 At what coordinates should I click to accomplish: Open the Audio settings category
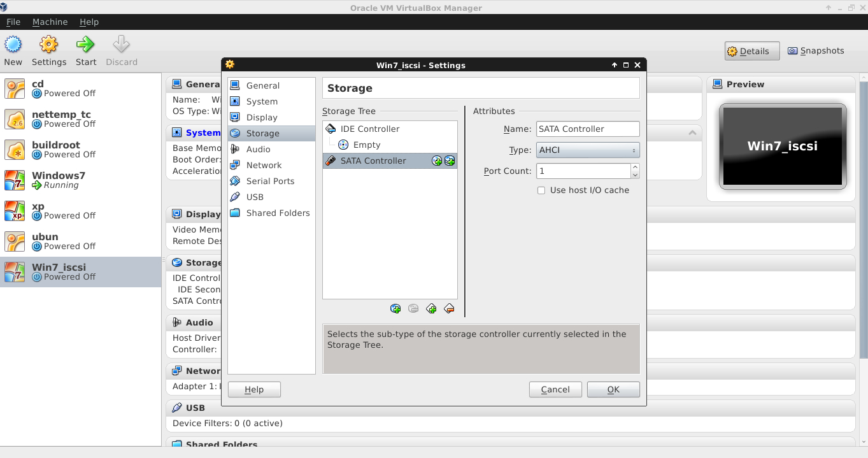(271, 149)
